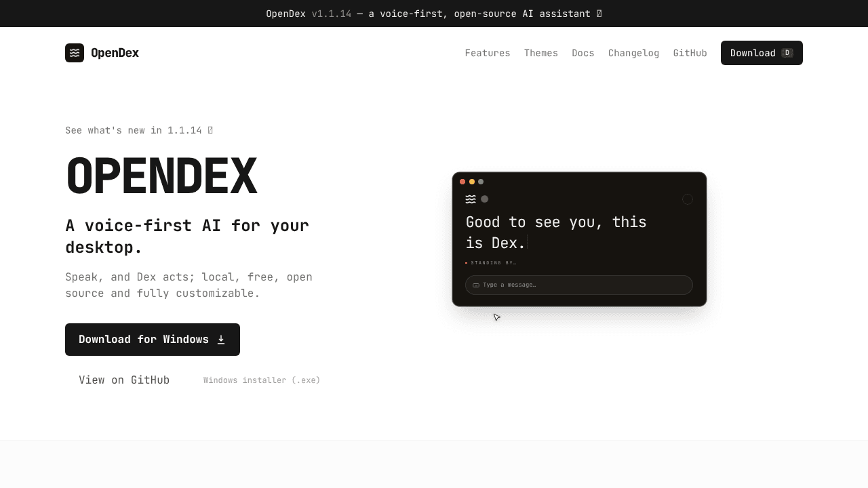Click the gray dot in demo window titlebar
Viewport: 868px width, 488px height.
tap(481, 182)
